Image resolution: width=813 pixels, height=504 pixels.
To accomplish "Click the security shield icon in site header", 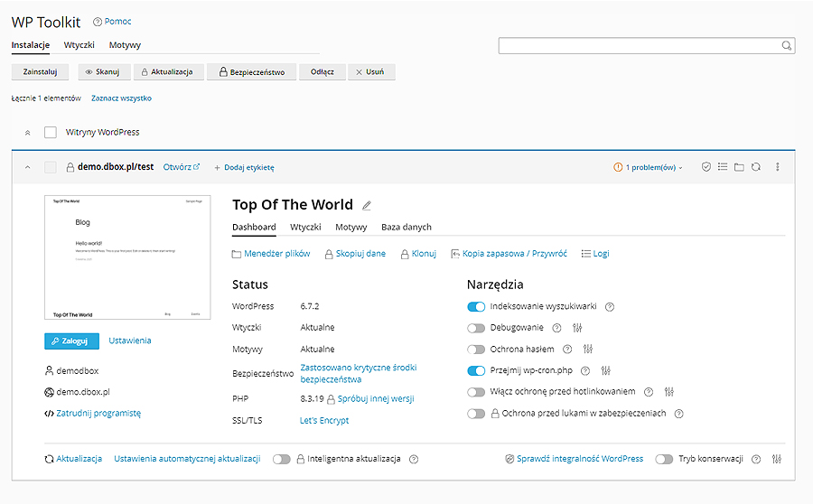I will [706, 167].
